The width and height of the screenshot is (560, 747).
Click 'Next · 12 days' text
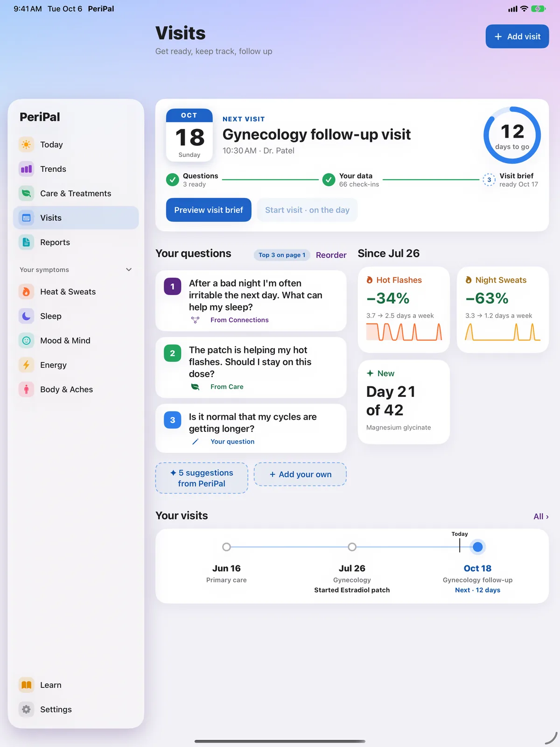477,590
